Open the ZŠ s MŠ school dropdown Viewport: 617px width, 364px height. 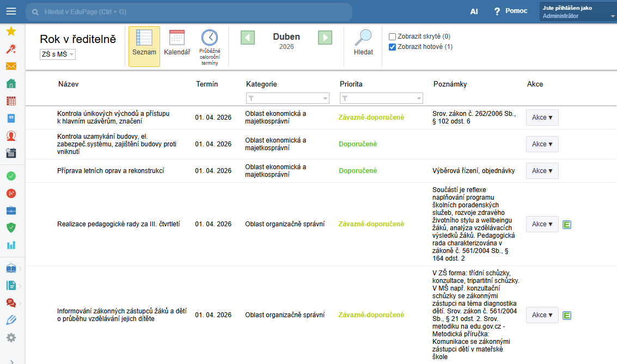tap(58, 54)
